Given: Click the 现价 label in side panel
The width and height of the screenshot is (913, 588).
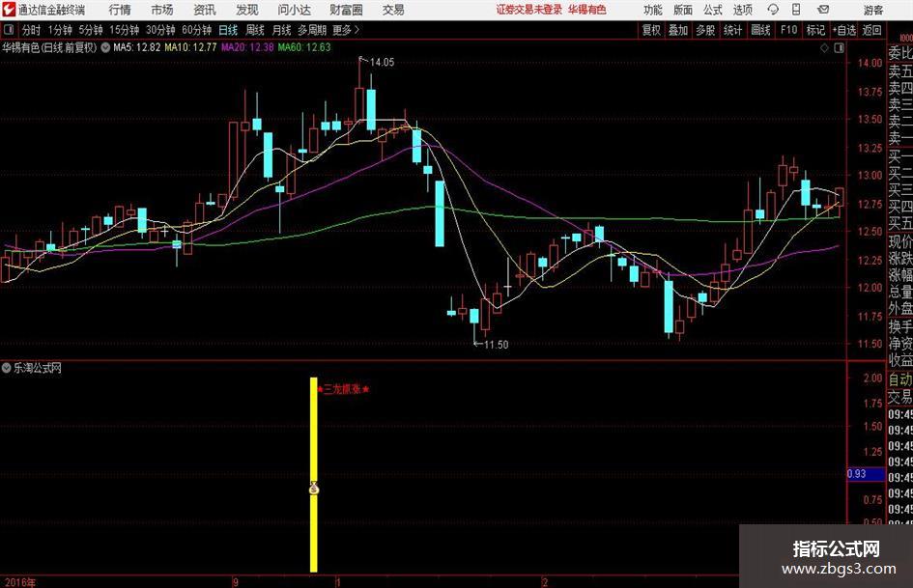Looking at the screenshot, I should tap(900, 241).
